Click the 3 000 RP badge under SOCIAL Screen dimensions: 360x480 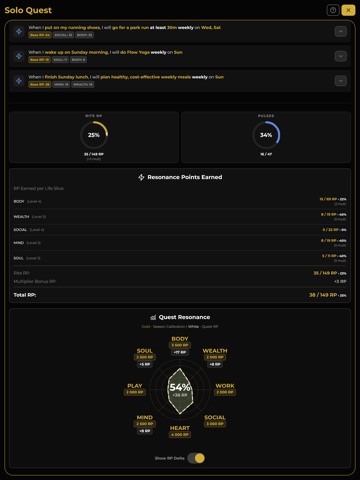[x=215, y=424]
